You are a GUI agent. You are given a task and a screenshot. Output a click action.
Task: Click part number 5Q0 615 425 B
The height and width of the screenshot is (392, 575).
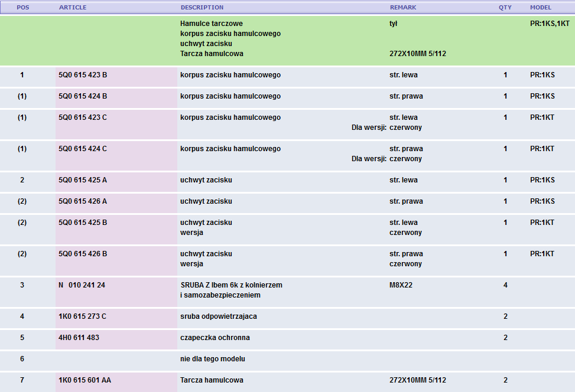(x=83, y=223)
